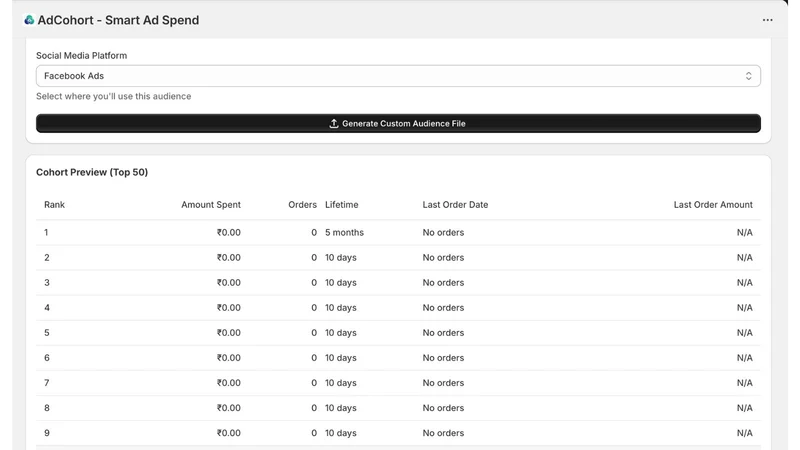Select rank 8 cell in the table
Image resolution: width=800 pixels, height=450 pixels.
coord(46,408)
